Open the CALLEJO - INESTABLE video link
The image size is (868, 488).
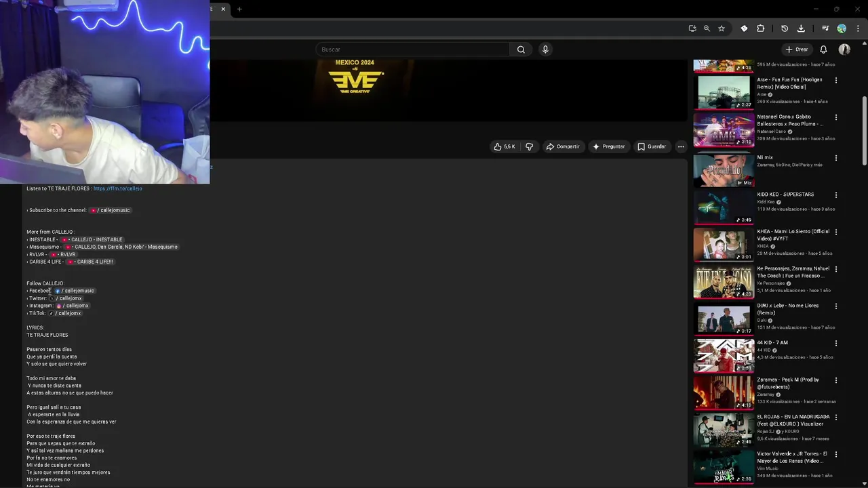[92, 239]
